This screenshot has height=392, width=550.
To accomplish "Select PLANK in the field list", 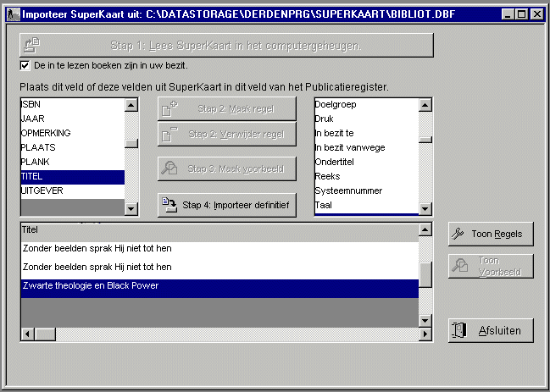I will [73, 162].
